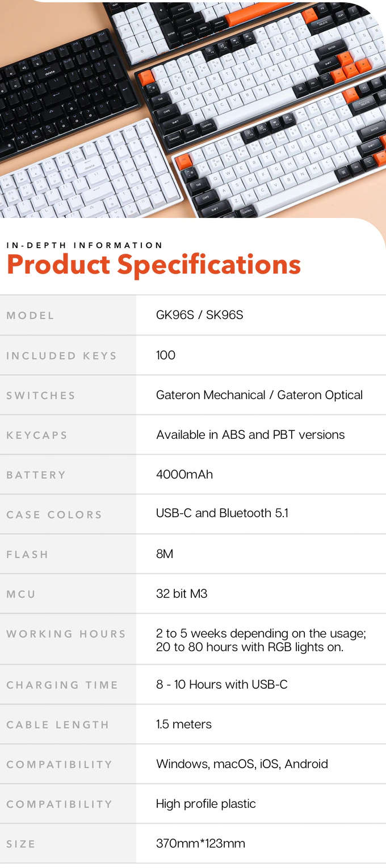The image size is (386, 868).
Task: Select the Gateron Mechanical / Gateron Optical text
Action: point(259,395)
